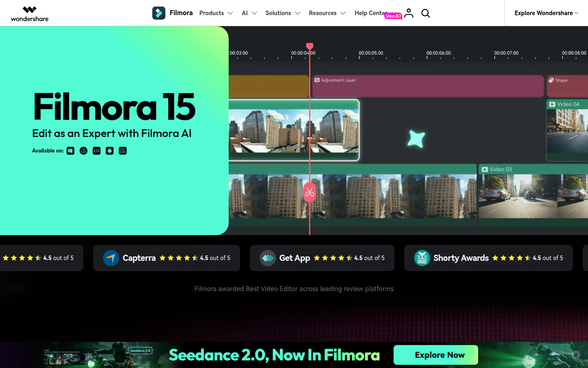Select the highlighted city video clip

[x=294, y=130]
